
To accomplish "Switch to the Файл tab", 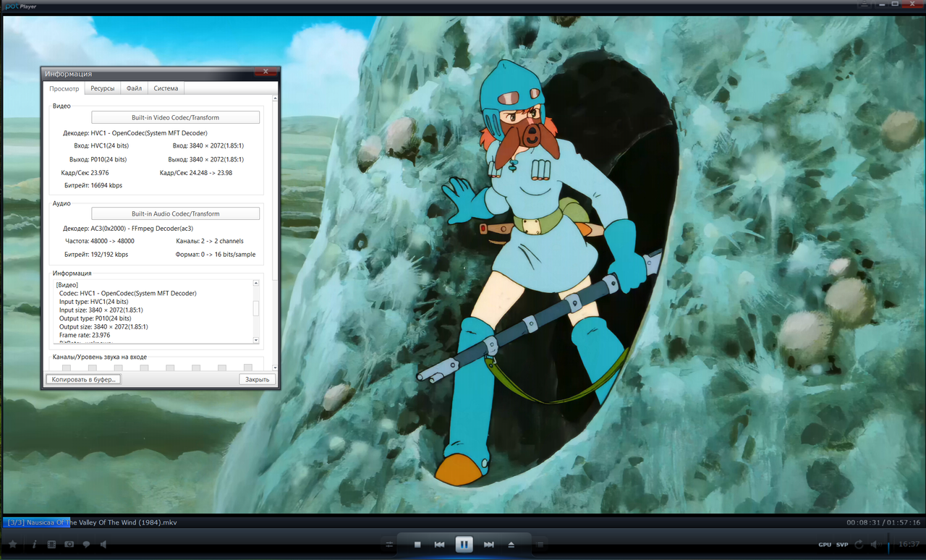I will (x=134, y=88).
